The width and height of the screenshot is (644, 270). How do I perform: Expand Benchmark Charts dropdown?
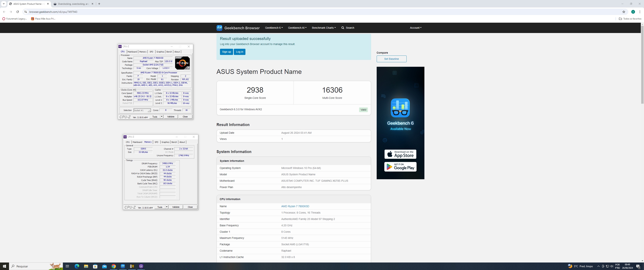[324, 28]
